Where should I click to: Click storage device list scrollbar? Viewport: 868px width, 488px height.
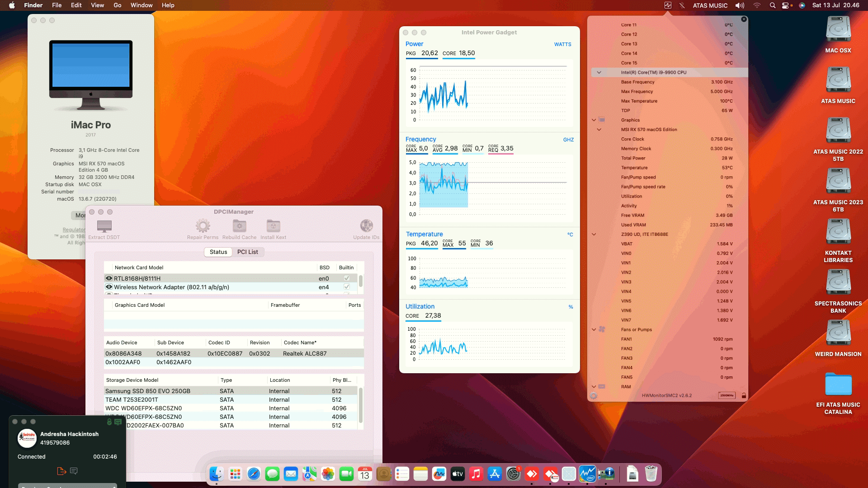361,405
